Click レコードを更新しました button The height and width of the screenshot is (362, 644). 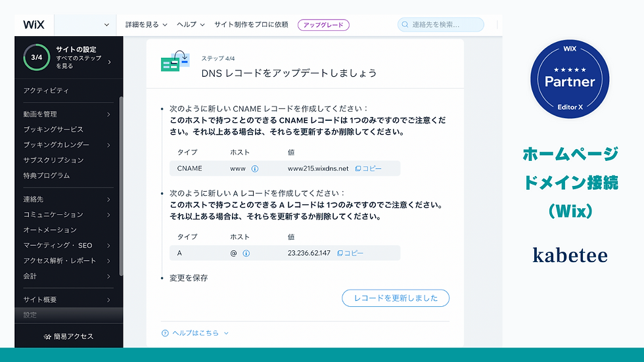396,298
